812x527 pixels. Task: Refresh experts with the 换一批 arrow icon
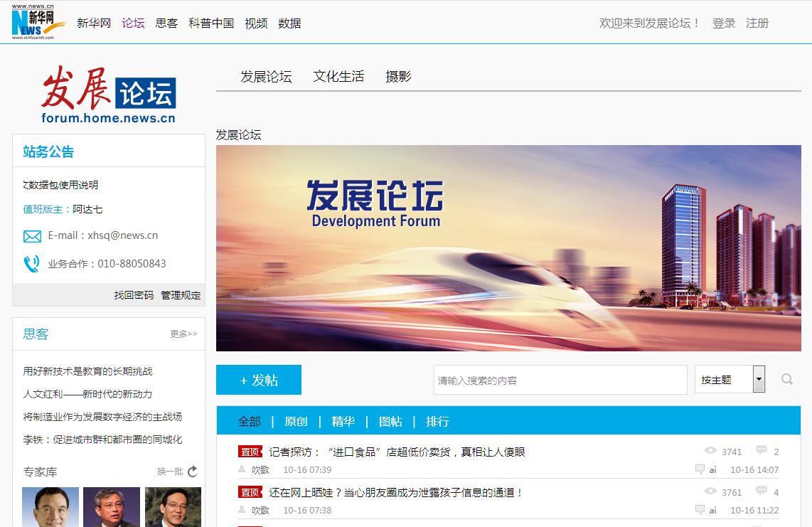point(193,472)
